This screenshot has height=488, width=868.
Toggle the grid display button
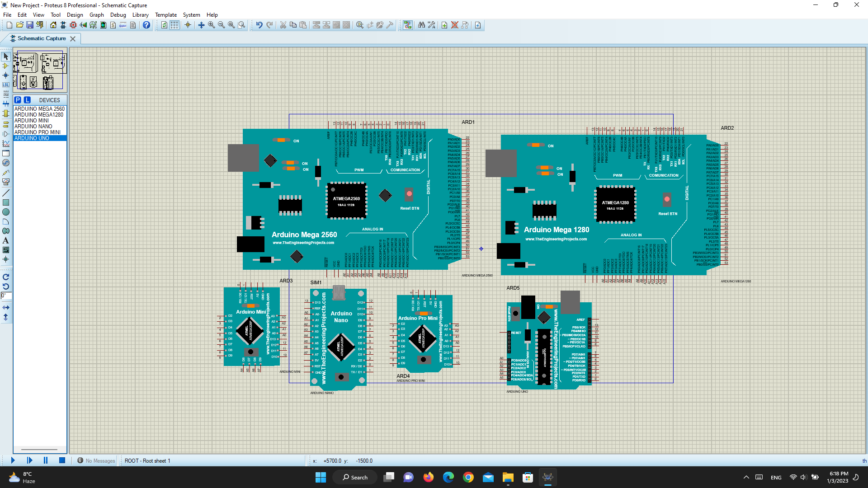pos(174,25)
